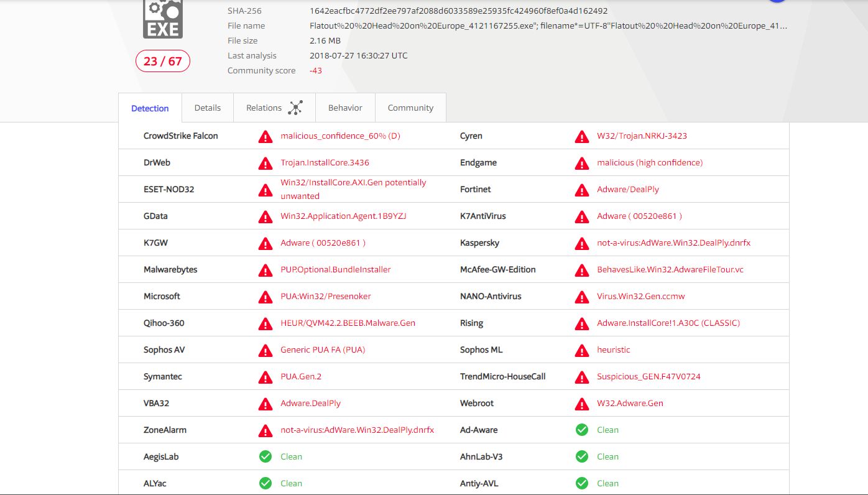
Task: Click the W32/Trojan.NRKJ-3423 detection result
Action: click(642, 136)
